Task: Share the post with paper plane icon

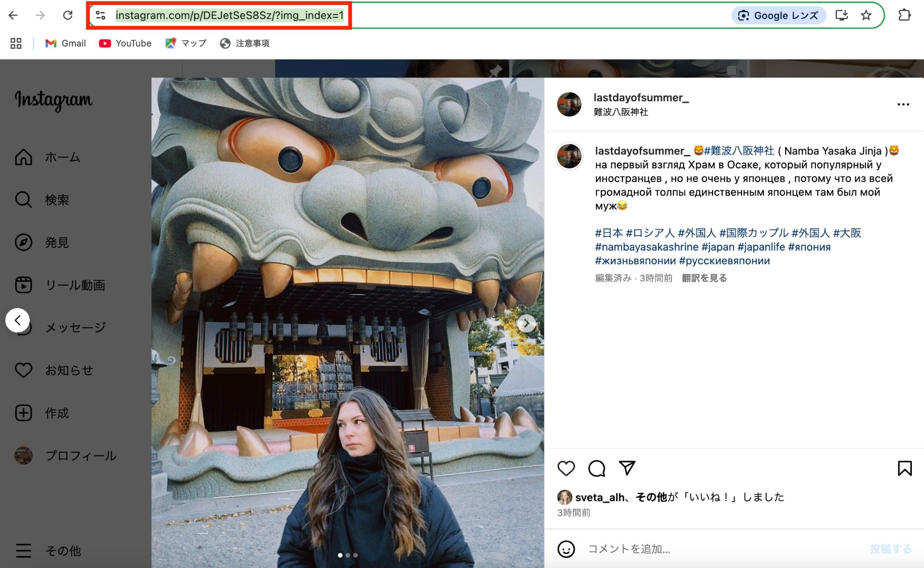Action: (627, 468)
